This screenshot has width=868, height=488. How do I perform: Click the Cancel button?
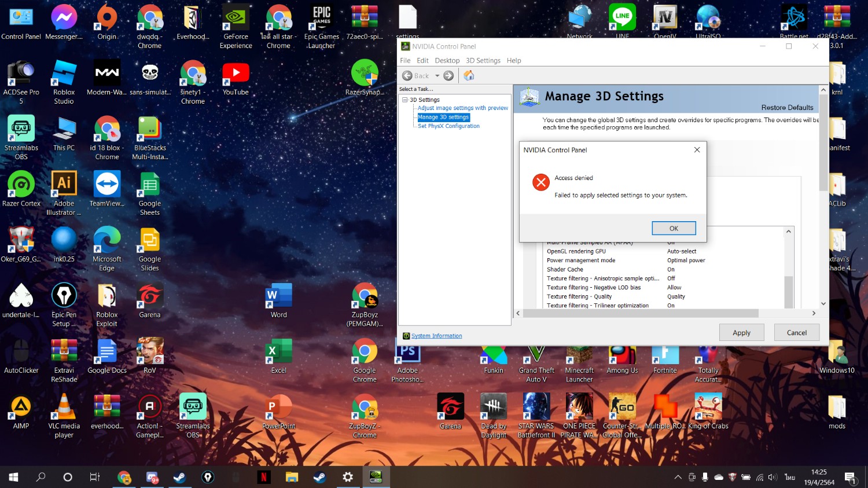click(796, 333)
